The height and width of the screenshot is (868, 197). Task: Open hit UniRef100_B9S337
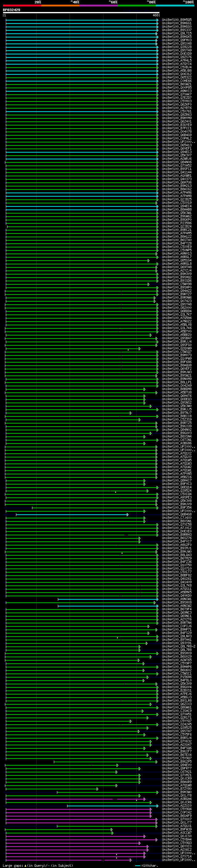[x=177, y=30]
